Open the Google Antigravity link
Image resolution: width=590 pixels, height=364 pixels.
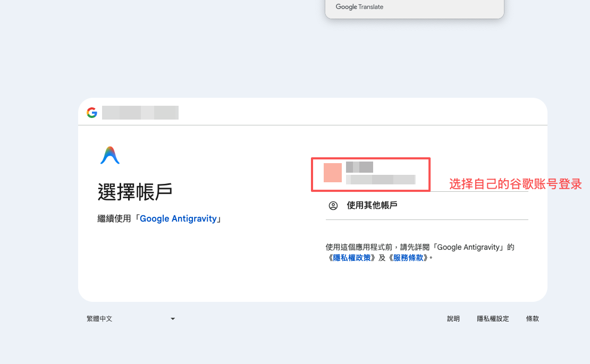[x=179, y=218]
